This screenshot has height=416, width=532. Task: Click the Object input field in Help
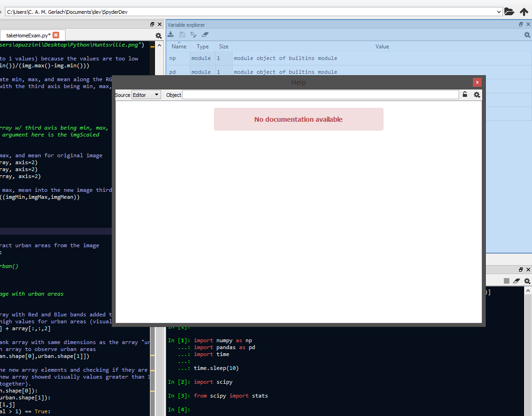coord(321,95)
